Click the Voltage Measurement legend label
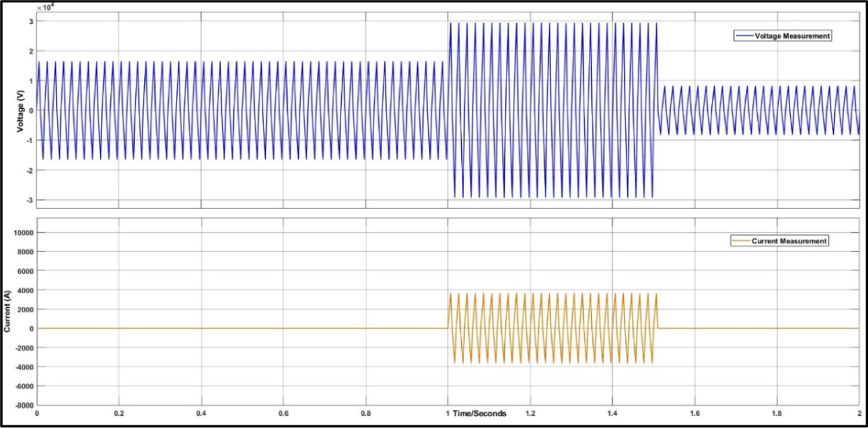 click(x=792, y=36)
